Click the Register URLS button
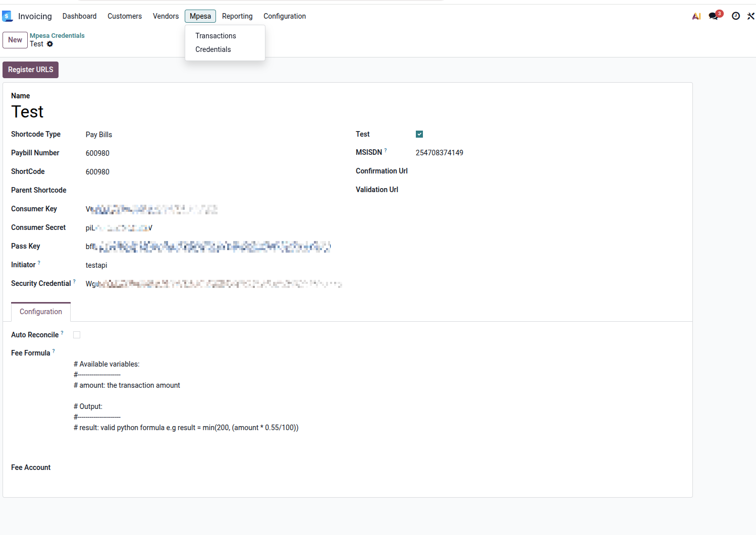 coord(31,70)
